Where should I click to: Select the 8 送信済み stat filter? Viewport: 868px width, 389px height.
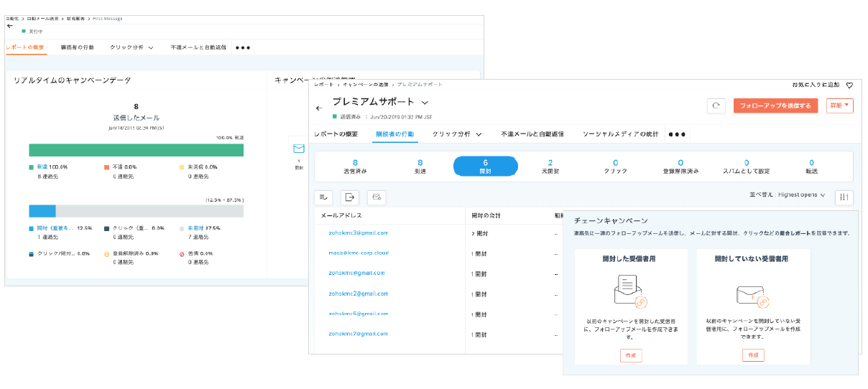coord(355,167)
